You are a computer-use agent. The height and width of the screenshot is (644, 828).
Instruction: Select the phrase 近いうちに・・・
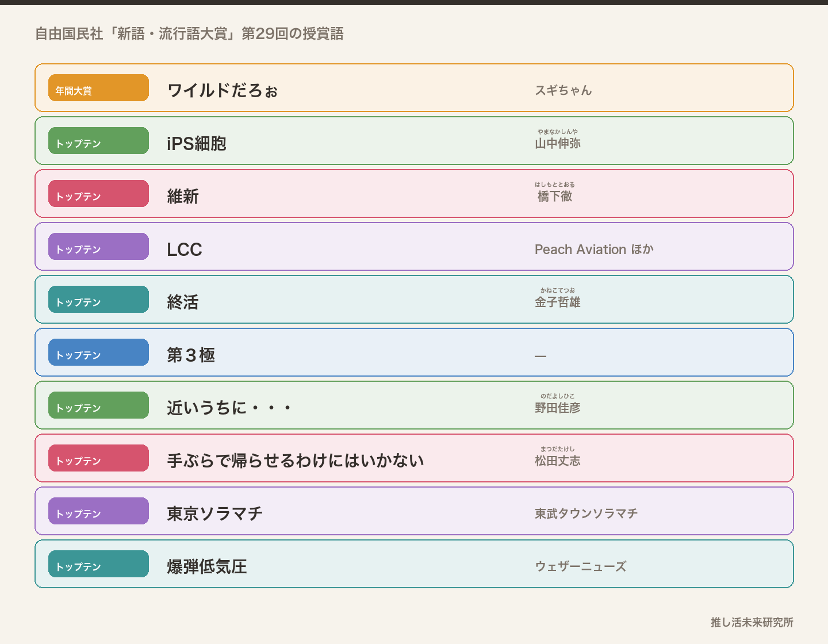229,408
